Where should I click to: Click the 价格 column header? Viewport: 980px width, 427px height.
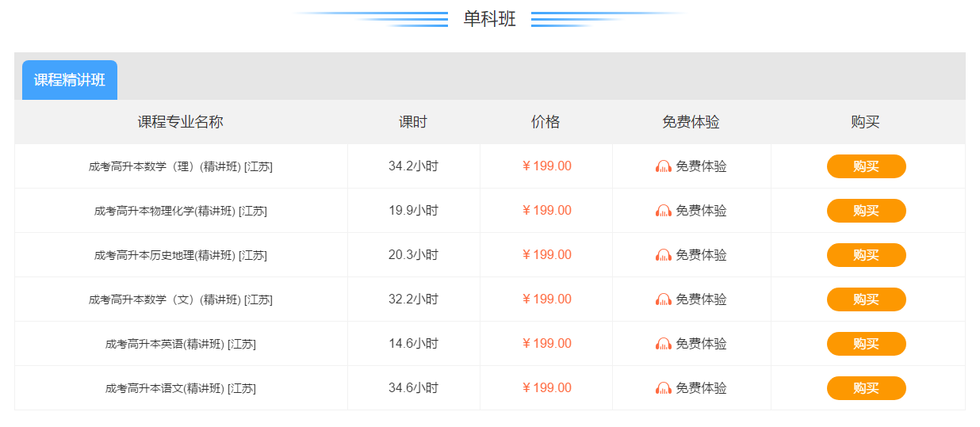pos(546,122)
